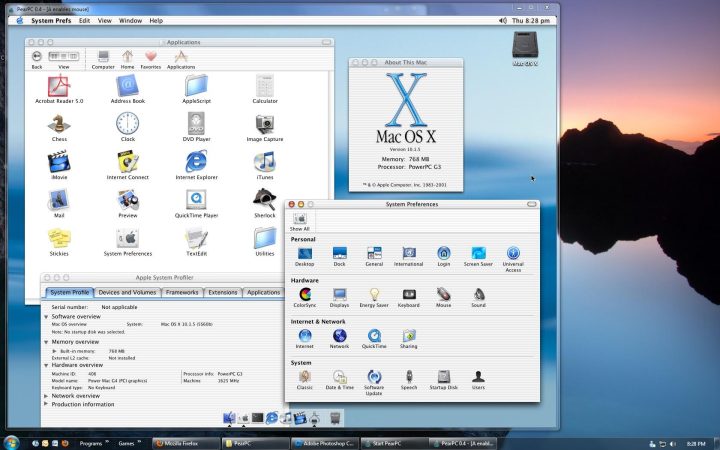Image resolution: width=720 pixels, height=450 pixels.
Task: Open the Clock application
Action: coord(128,124)
